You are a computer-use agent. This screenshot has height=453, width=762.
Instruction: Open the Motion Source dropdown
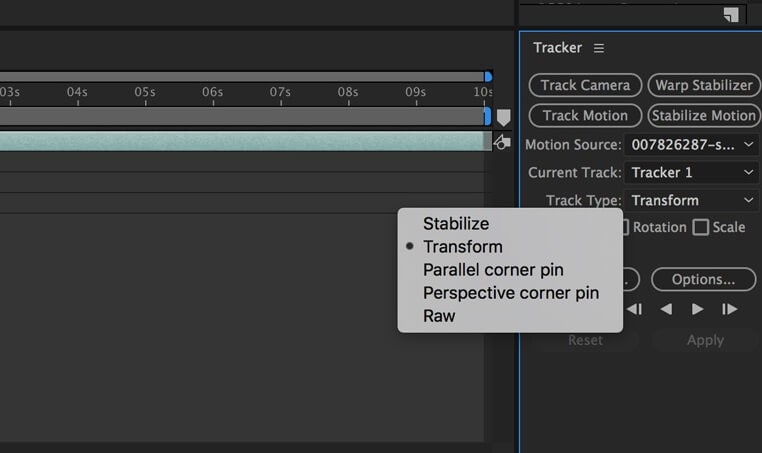coord(691,144)
